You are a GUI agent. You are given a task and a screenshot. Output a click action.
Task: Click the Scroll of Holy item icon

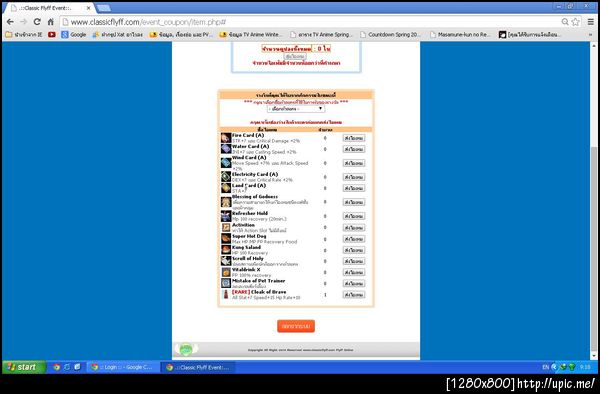(x=226, y=261)
